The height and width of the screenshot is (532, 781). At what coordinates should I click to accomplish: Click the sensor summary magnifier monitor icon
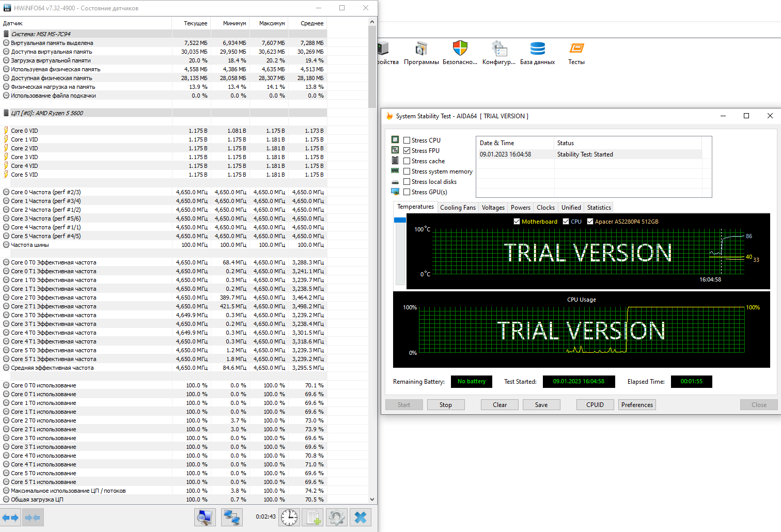[205, 518]
